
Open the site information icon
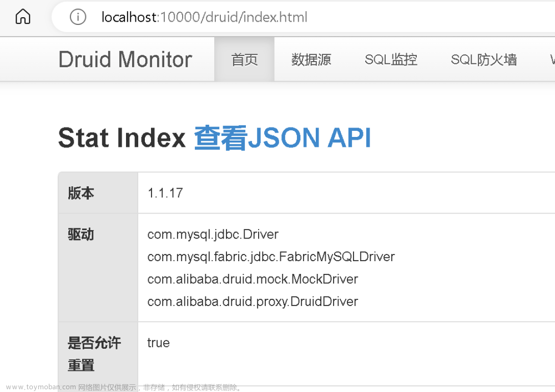[78, 17]
